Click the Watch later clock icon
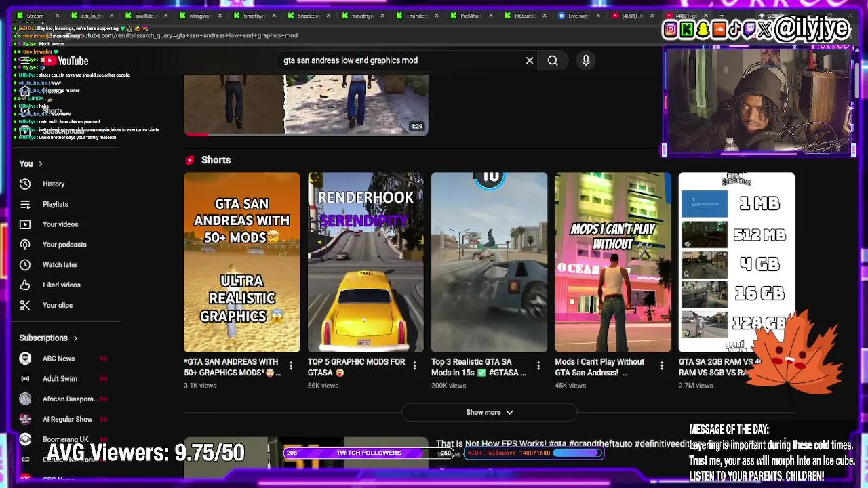The height and width of the screenshot is (488, 868). tap(25, 265)
